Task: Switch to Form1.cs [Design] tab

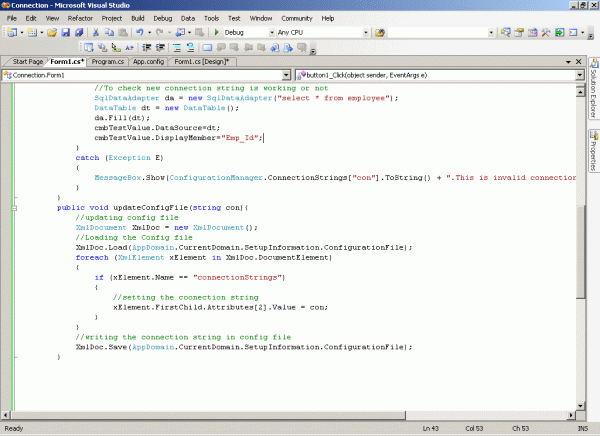Action: 202,62
